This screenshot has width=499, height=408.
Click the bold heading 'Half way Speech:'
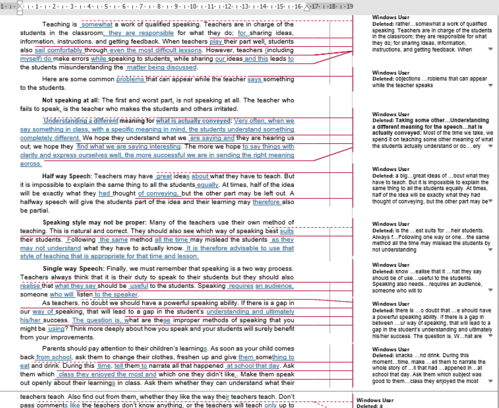pyautogui.click(x=67, y=176)
